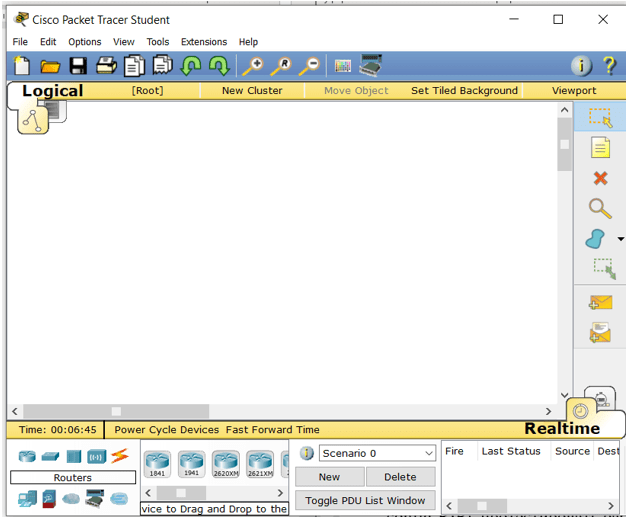
Task: Click Power Cycle Devices
Action: point(167,430)
